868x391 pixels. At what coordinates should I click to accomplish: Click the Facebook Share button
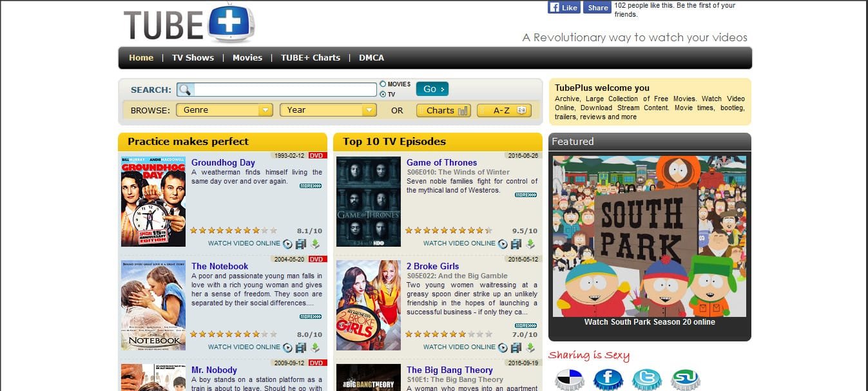tap(597, 7)
